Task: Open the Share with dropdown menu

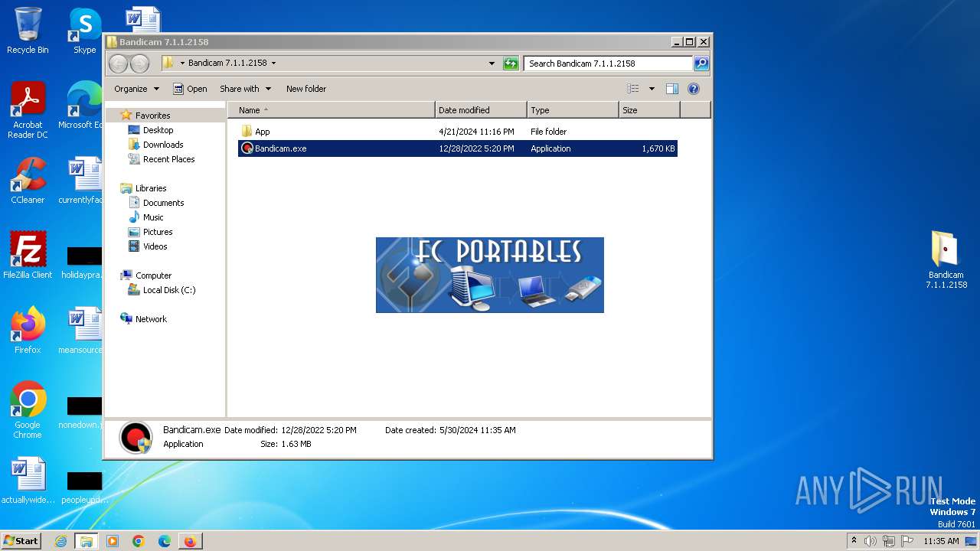Action: 245,89
